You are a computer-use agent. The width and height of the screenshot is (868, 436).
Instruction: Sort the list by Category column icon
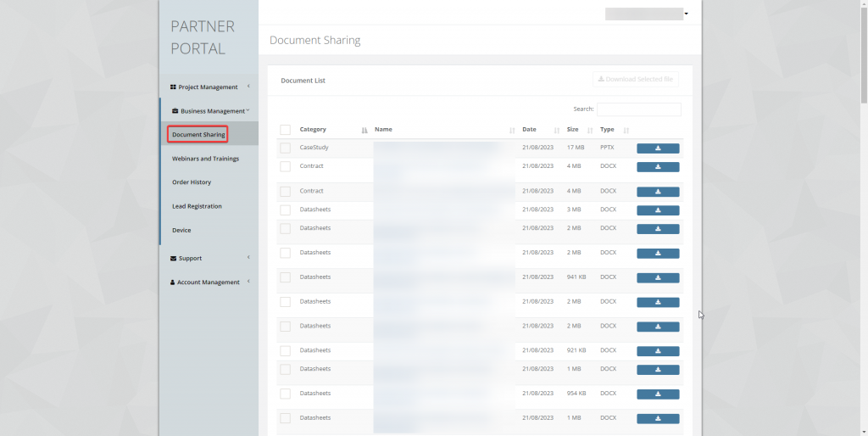tap(364, 131)
